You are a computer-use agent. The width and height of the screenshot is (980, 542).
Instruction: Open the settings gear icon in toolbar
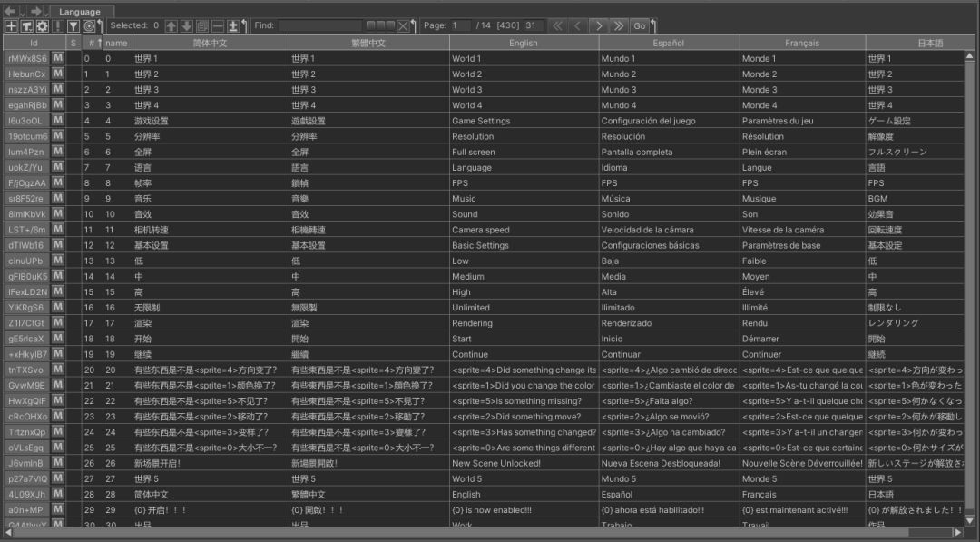pos(42,26)
